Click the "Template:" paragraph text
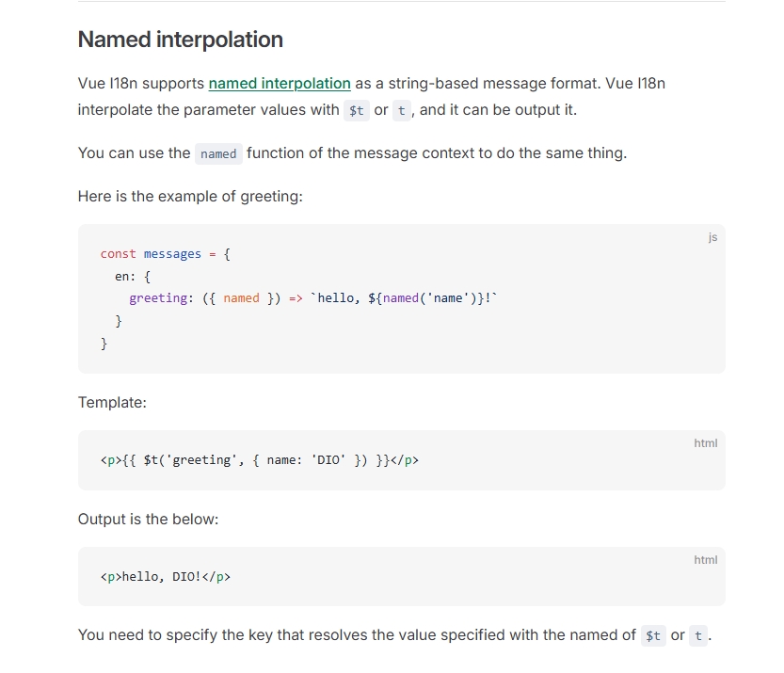Screen dimensions: 784x673 pos(113,403)
